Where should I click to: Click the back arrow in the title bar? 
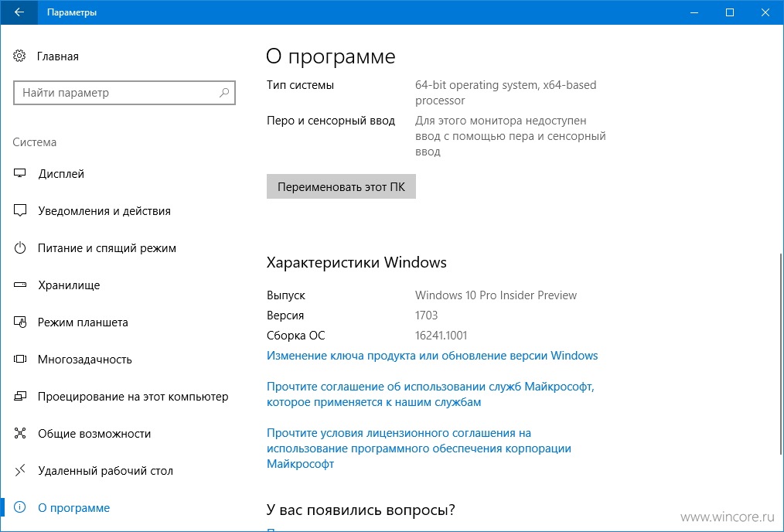point(19,12)
